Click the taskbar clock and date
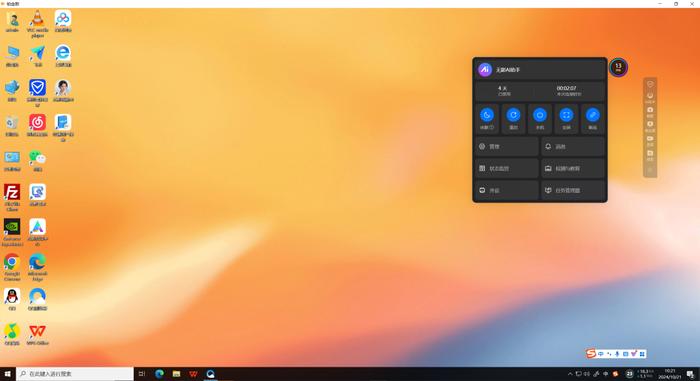 [x=670, y=374]
